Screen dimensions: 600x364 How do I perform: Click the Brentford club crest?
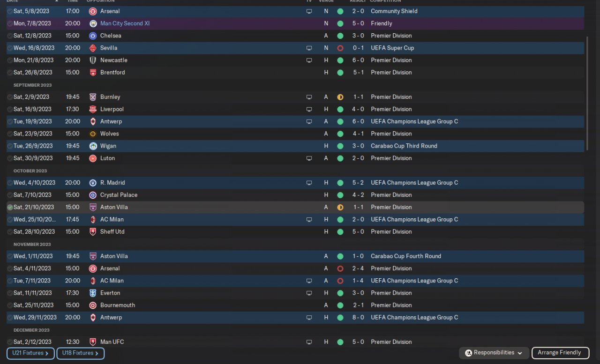93,73
